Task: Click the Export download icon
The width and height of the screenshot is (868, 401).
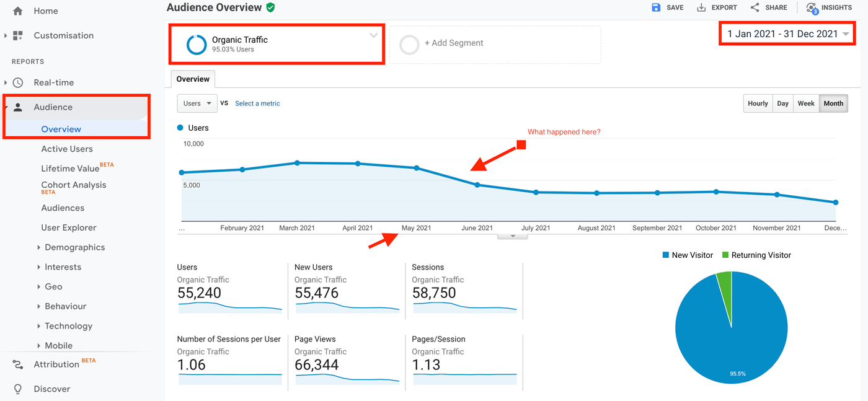Action: pyautogui.click(x=701, y=7)
